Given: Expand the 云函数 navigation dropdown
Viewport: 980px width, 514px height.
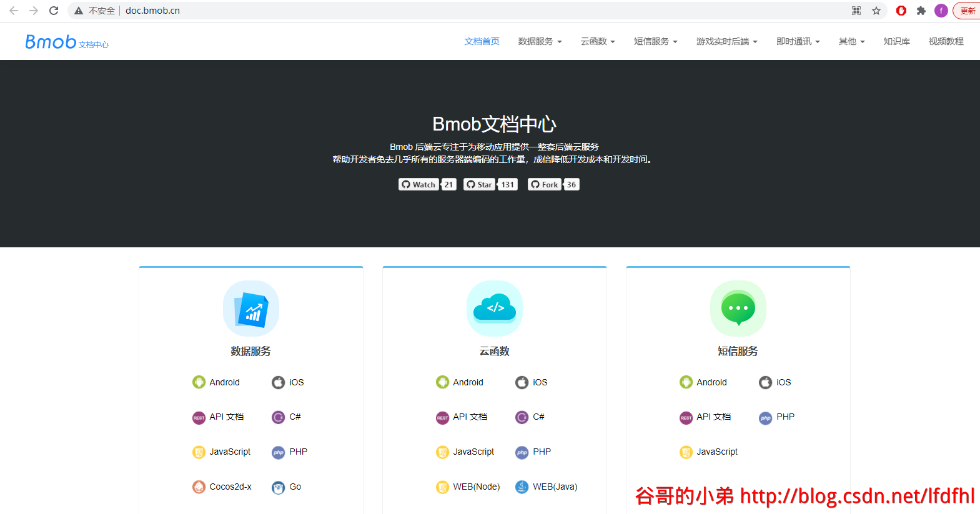Looking at the screenshot, I should point(598,41).
